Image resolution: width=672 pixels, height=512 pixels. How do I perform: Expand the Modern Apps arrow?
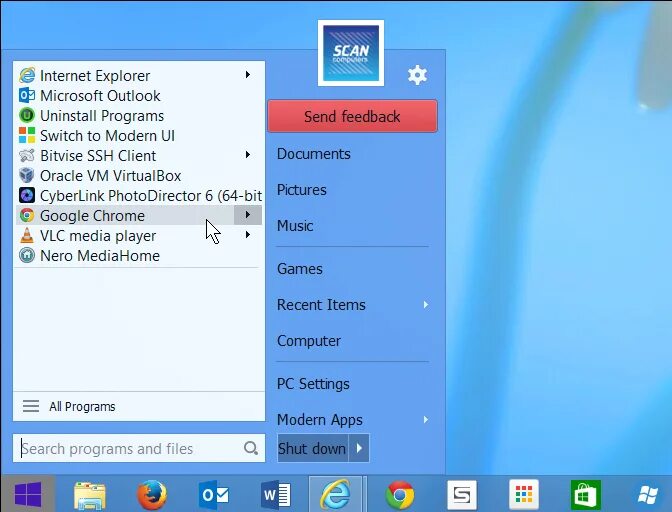pos(426,419)
